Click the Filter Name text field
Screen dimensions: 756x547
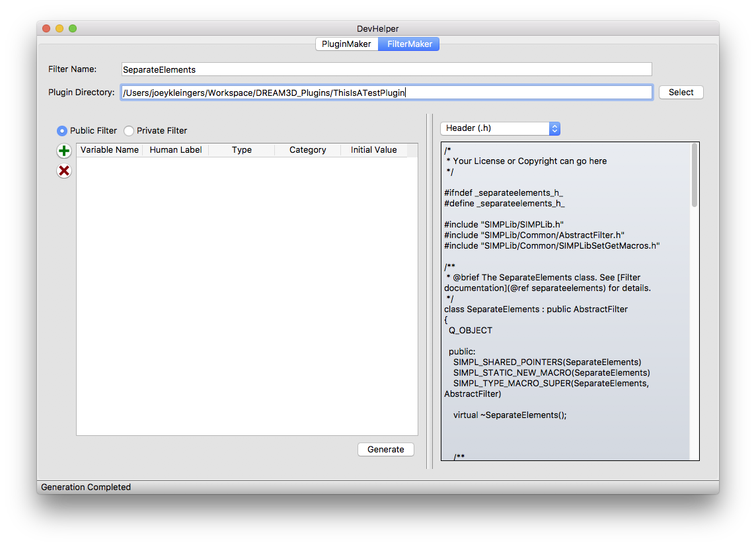pyautogui.click(x=387, y=69)
